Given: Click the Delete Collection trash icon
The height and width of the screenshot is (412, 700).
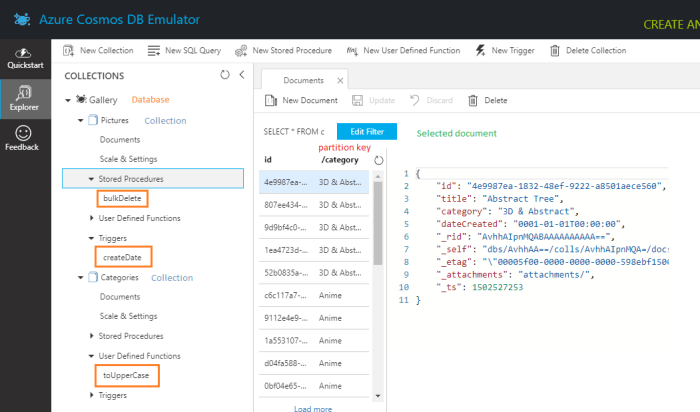Looking at the screenshot, I should click(x=554, y=50).
